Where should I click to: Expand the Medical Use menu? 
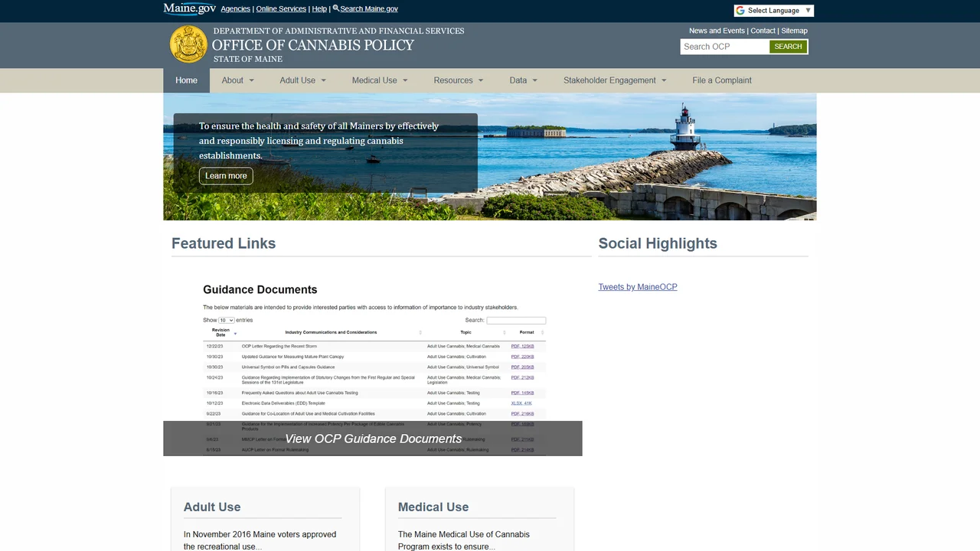tap(380, 80)
